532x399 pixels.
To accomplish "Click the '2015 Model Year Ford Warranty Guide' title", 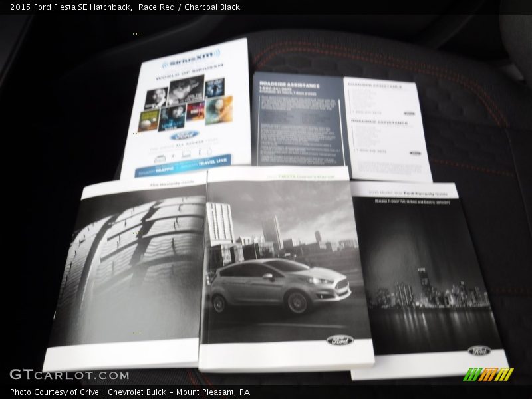I will [408, 193].
